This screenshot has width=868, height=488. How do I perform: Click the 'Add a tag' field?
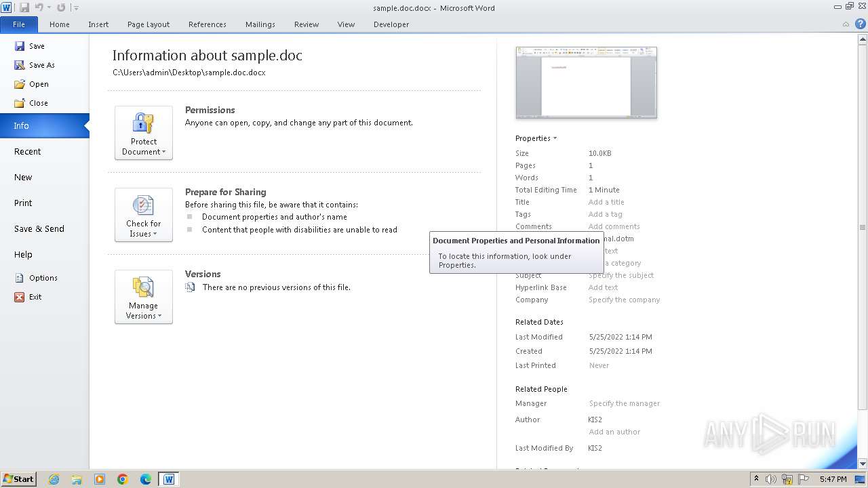point(605,214)
